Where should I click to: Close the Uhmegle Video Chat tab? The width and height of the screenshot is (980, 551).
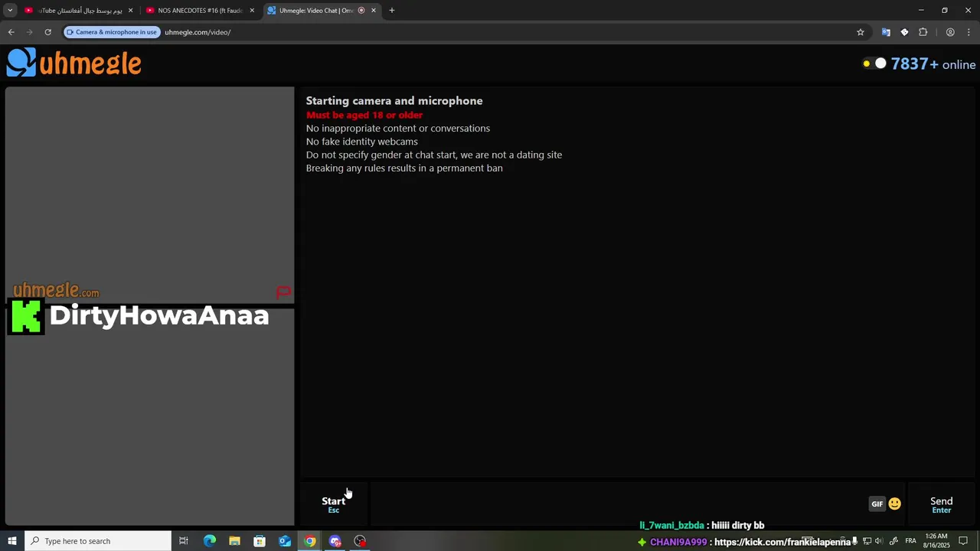pos(374,11)
